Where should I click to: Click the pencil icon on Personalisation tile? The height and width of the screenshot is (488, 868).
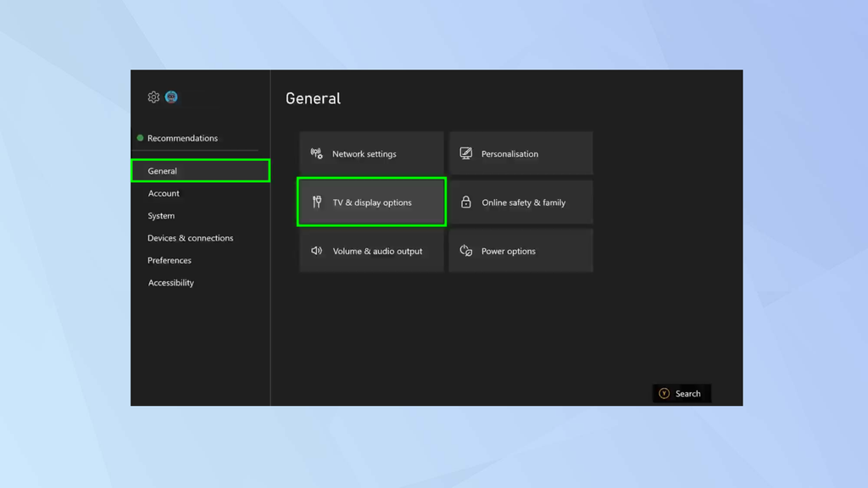point(465,153)
